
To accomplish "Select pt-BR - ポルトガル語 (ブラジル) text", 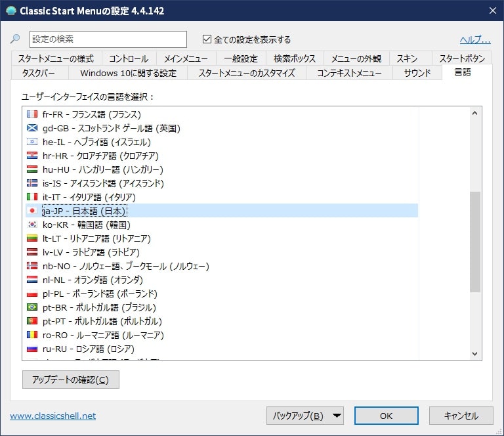I will tap(99, 307).
